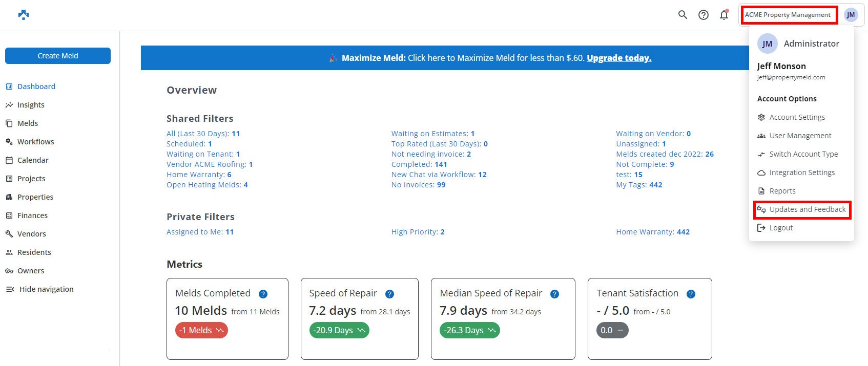This screenshot has height=366, width=868.
Task: Open Workflows in the sidebar
Action: click(35, 142)
